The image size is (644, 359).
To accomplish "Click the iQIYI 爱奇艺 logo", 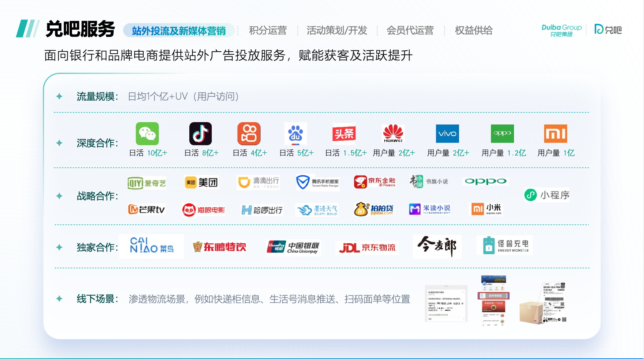I will pyautogui.click(x=147, y=183).
